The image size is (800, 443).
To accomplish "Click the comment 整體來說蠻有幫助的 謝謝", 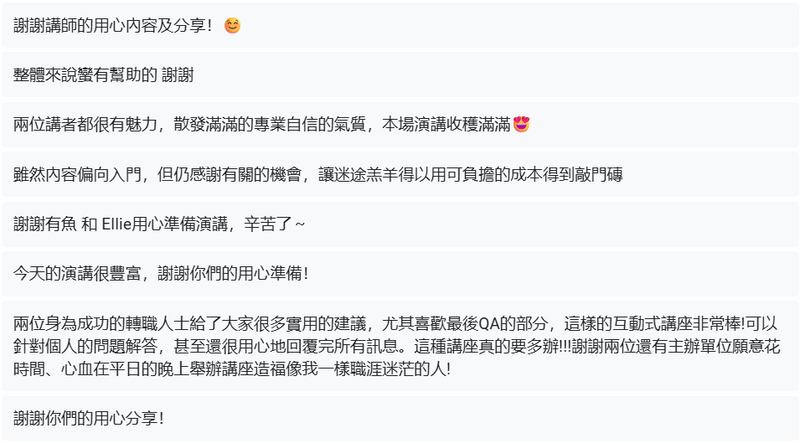I will 103,75.
